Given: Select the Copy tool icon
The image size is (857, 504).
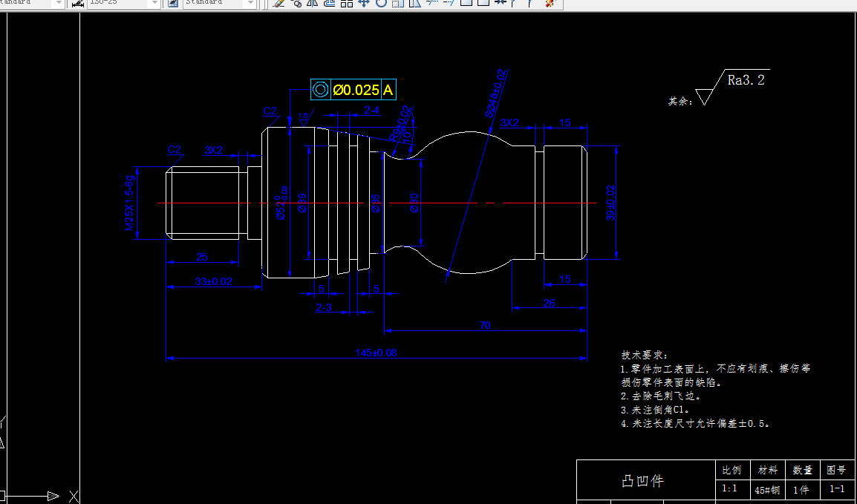Looking at the screenshot, I should click(297, 5).
